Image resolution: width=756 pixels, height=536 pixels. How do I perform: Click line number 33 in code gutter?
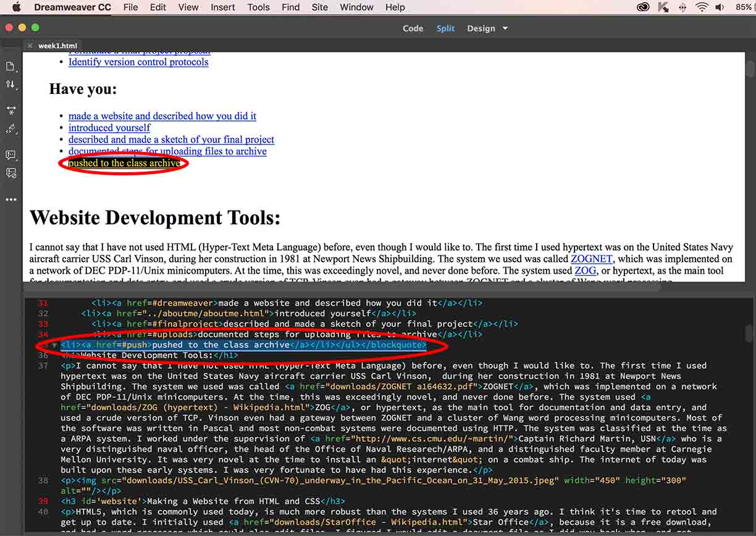(x=43, y=324)
